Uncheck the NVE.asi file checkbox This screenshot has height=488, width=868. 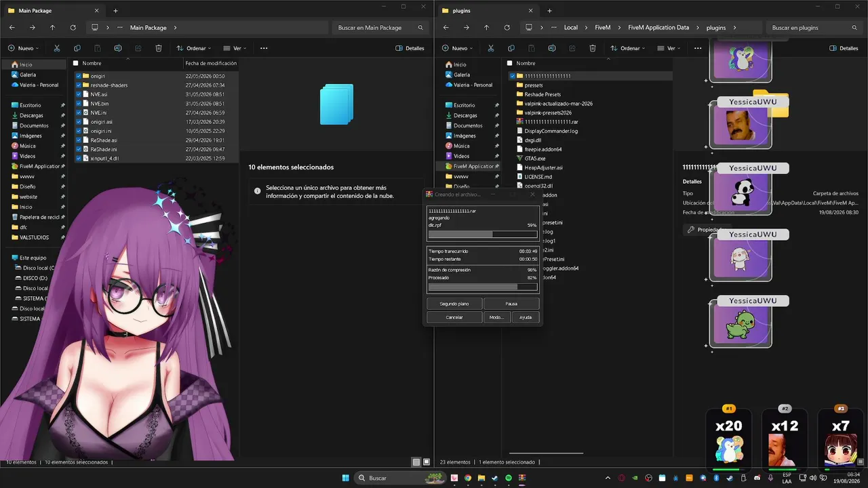point(79,94)
